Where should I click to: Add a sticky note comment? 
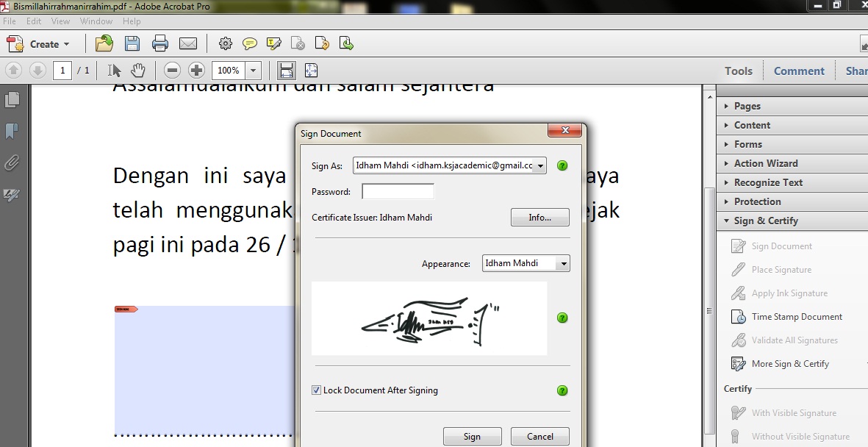(x=250, y=43)
